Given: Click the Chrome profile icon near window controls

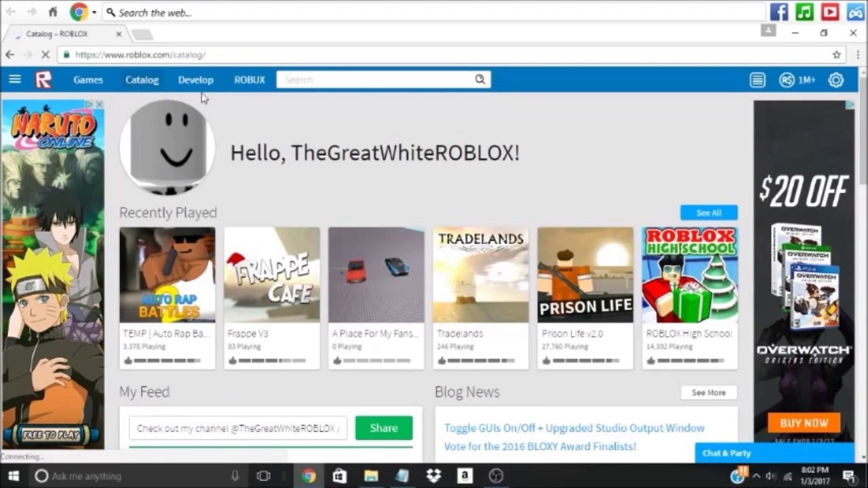Looking at the screenshot, I should (x=768, y=30).
